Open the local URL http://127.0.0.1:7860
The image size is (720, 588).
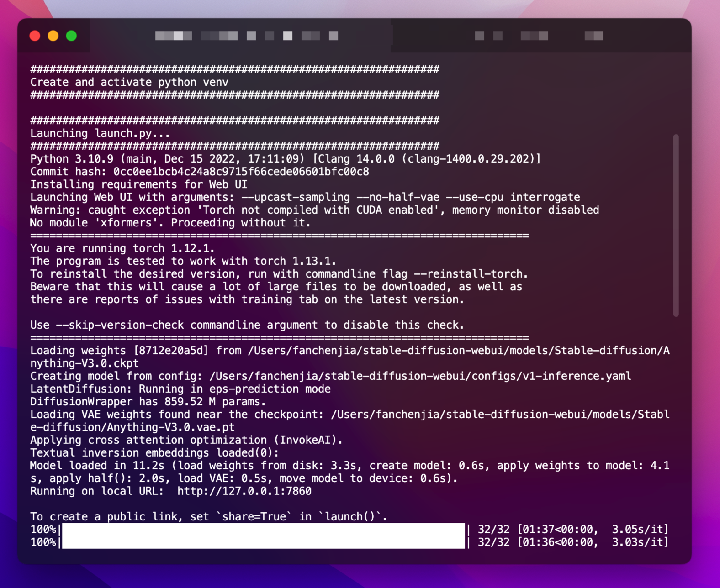click(x=244, y=491)
